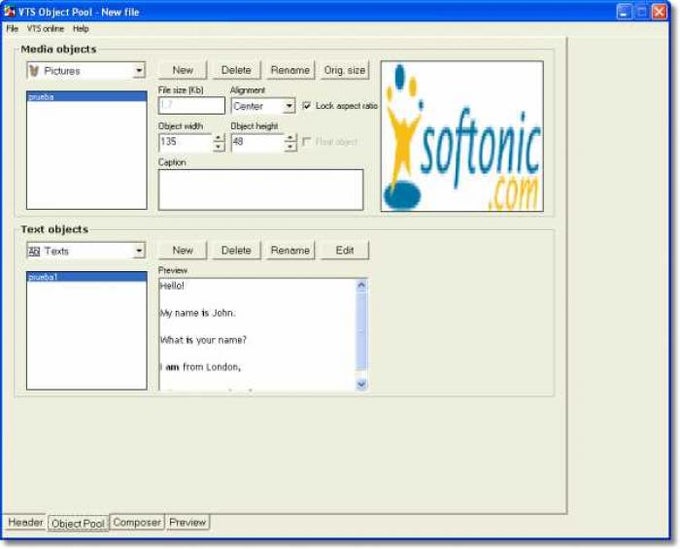Minimize the VTS Object Pool window

[624, 12]
